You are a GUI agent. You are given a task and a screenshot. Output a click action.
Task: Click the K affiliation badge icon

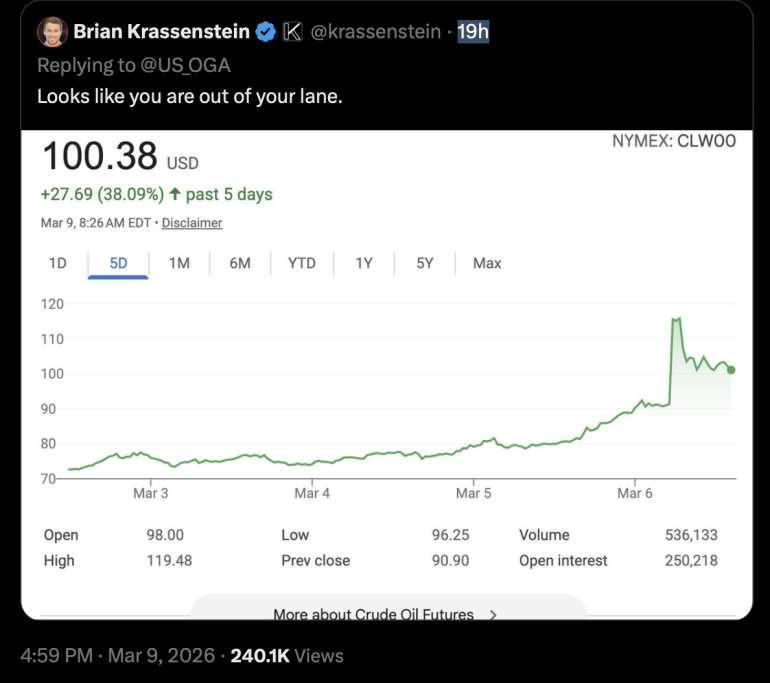[293, 32]
